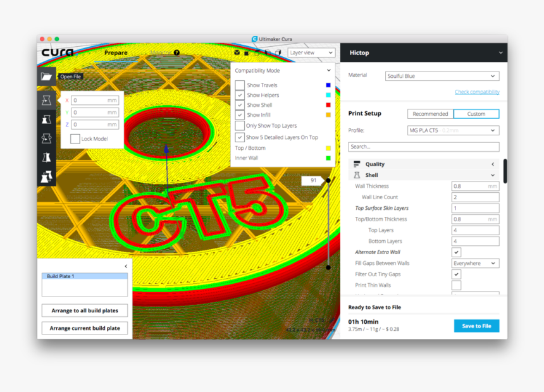This screenshot has width=544, height=392.
Task: Click the Quality category icon
Action: (x=357, y=164)
